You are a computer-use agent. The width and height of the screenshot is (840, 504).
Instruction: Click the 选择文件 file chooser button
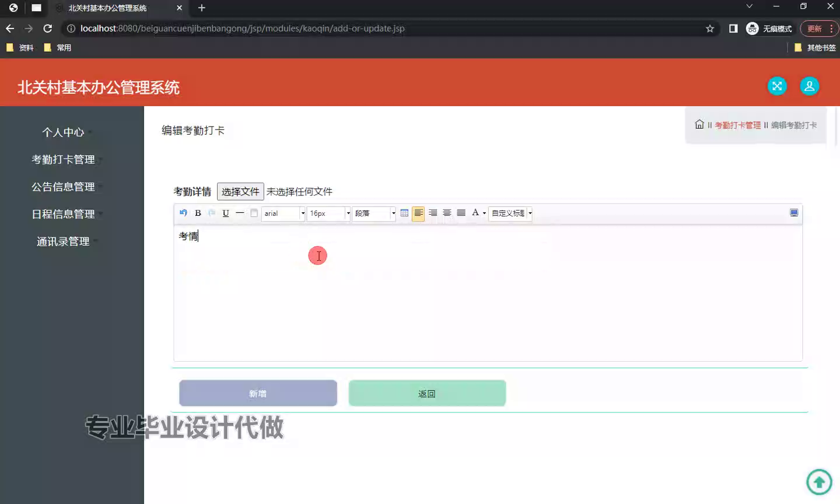[240, 191]
